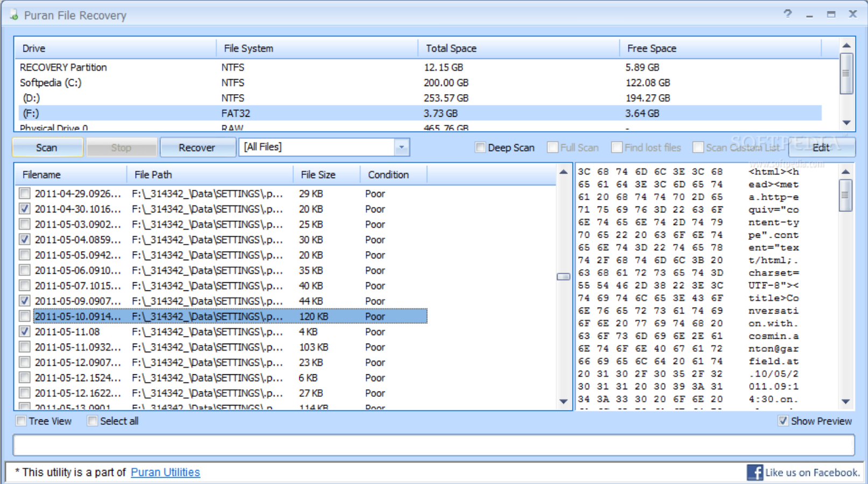
Task: Sort files by the File Size column
Action: click(320, 174)
